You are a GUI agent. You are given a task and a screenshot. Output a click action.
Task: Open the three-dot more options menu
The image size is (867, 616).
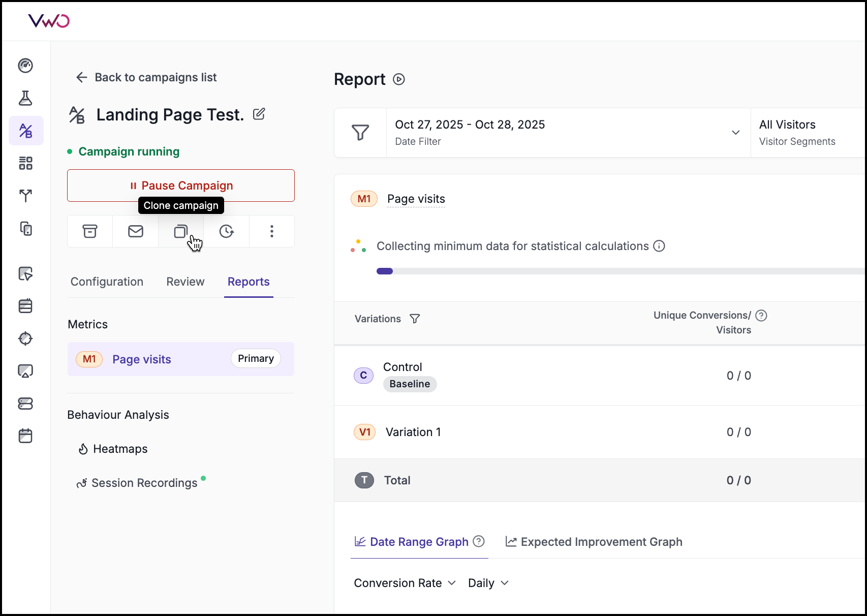coord(272,232)
